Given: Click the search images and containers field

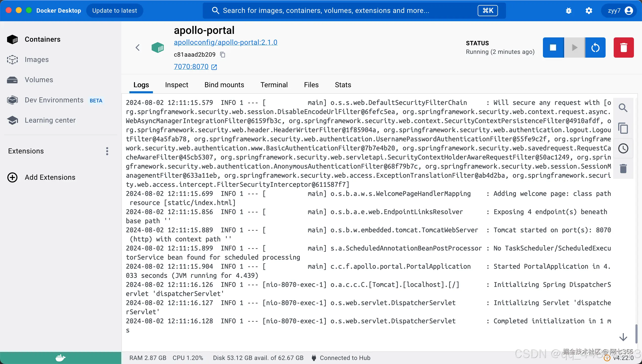Looking at the screenshot, I should [326, 11].
